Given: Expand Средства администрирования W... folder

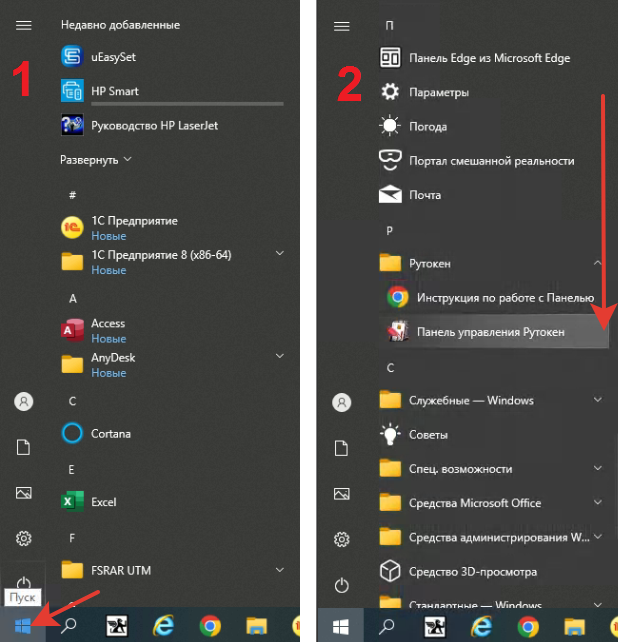Looking at the screenshot, I should pos(598,536).
